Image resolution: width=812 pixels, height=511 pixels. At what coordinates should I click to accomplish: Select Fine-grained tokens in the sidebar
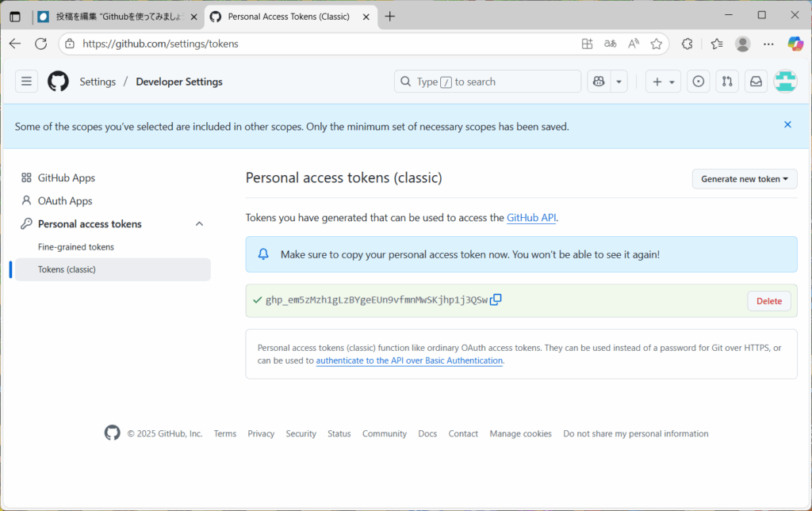[x=76, y=247]
